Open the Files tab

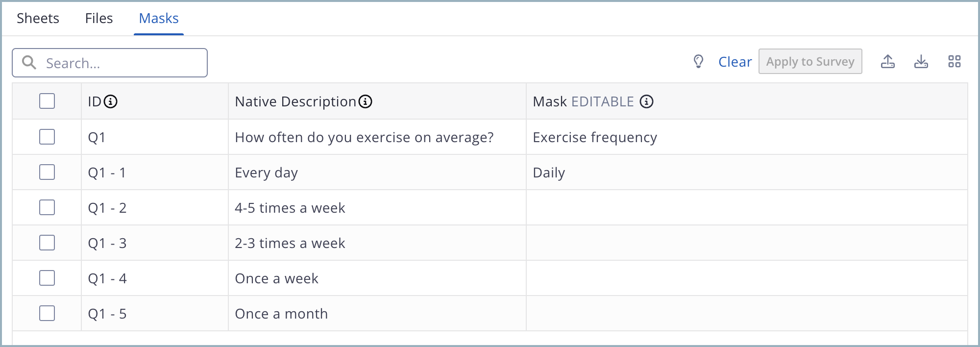pos(99,18)
